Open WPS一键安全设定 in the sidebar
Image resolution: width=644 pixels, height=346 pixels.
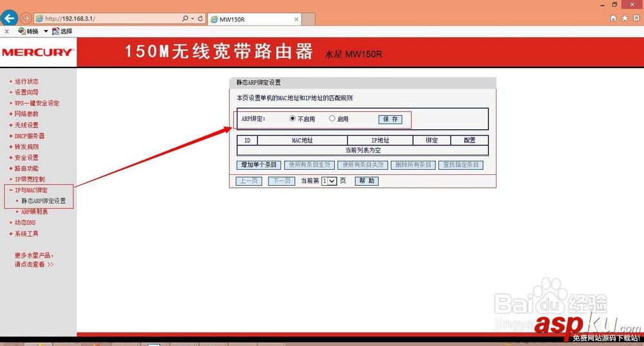point(37,104)
